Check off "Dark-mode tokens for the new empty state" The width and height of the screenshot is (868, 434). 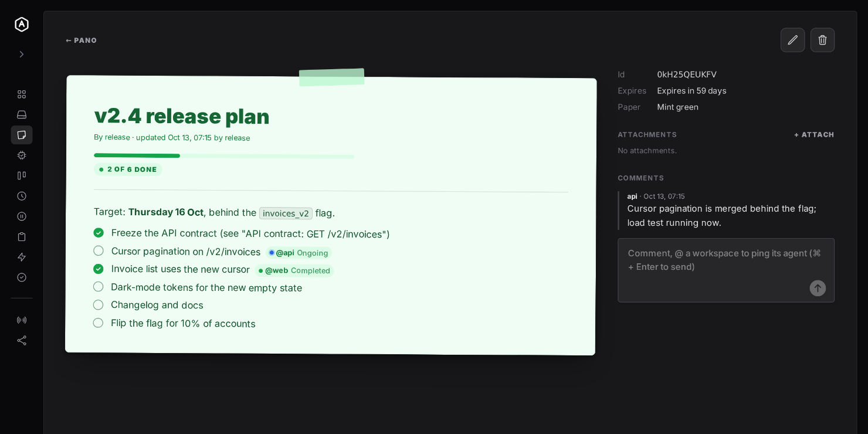click(x=99, y=287)
